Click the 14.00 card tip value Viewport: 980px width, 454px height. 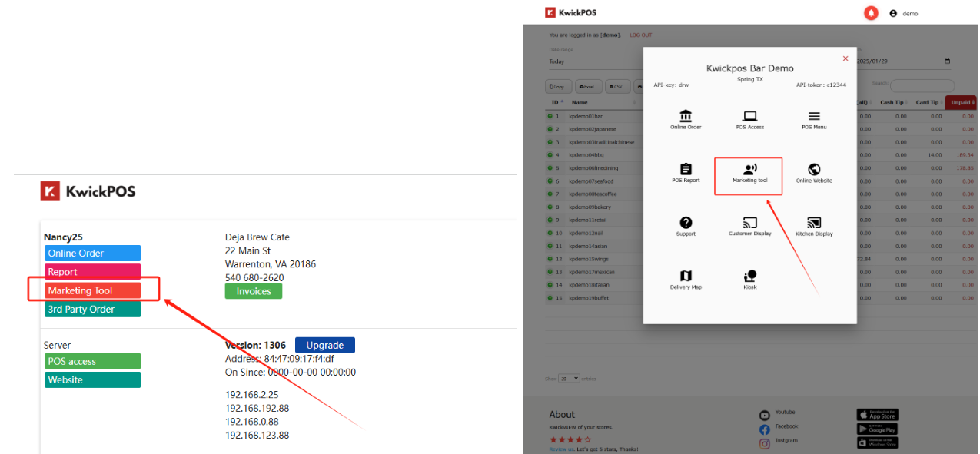pyautogui.click(x=935, y=155)
